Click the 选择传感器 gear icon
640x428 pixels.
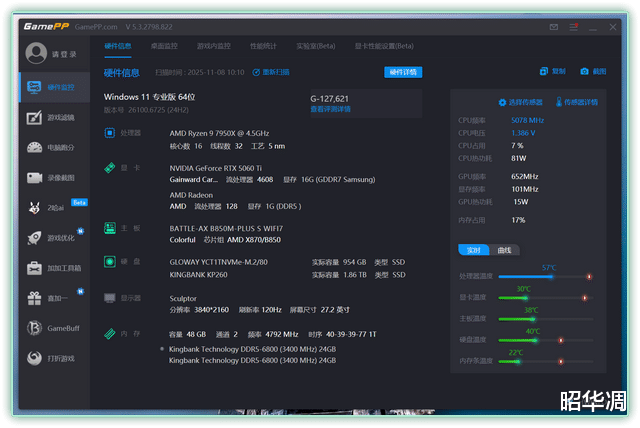[502, 102]
